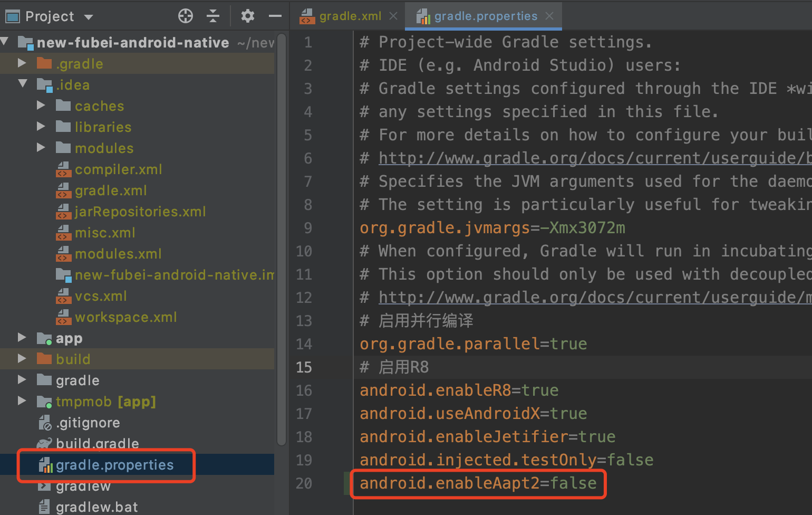The height and width of the screenshot is (515, 812).
Task: Close the gradle.properties tab
Action: click(549, 16)
